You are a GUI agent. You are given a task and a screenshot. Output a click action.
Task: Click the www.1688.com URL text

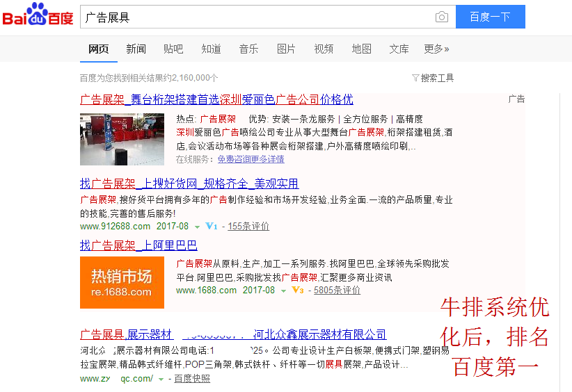[206, 291]
